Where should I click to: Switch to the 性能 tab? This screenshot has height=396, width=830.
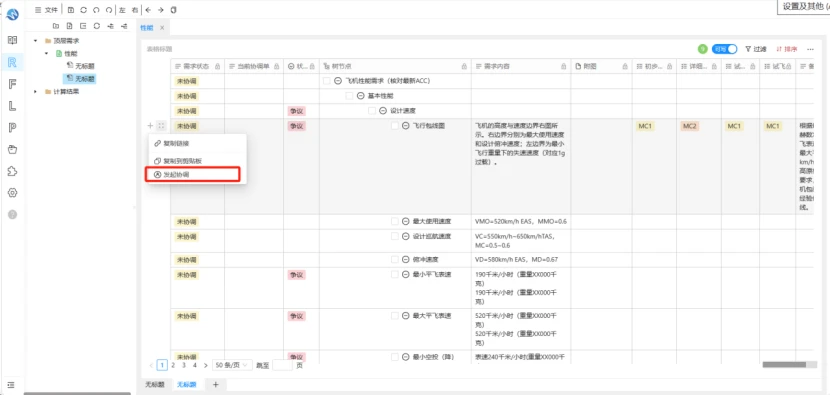(146, 28)
